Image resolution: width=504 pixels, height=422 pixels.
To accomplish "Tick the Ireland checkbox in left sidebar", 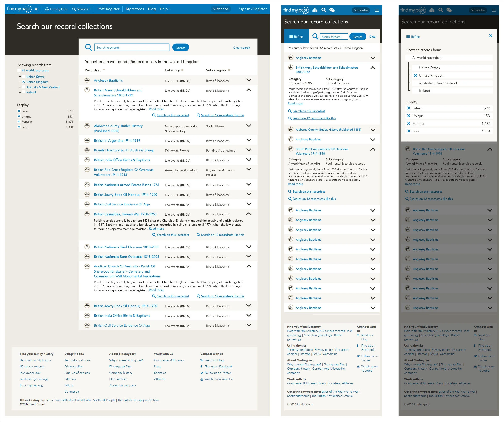I will coord(23,92).
